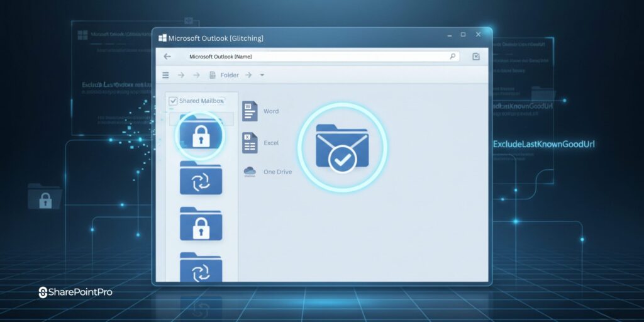
Task: Click the Microsoft Outlook [Name] address field
Action: [314, 57]
